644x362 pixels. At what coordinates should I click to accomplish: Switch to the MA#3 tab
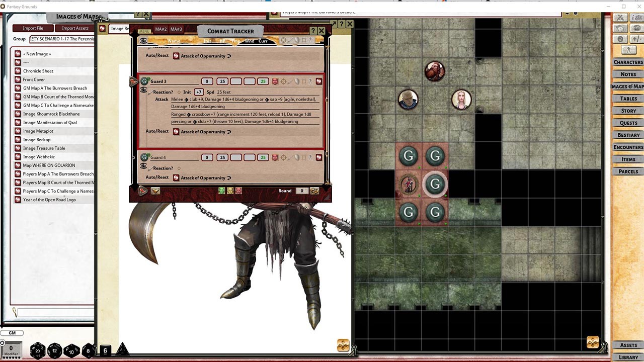(177, 29)
